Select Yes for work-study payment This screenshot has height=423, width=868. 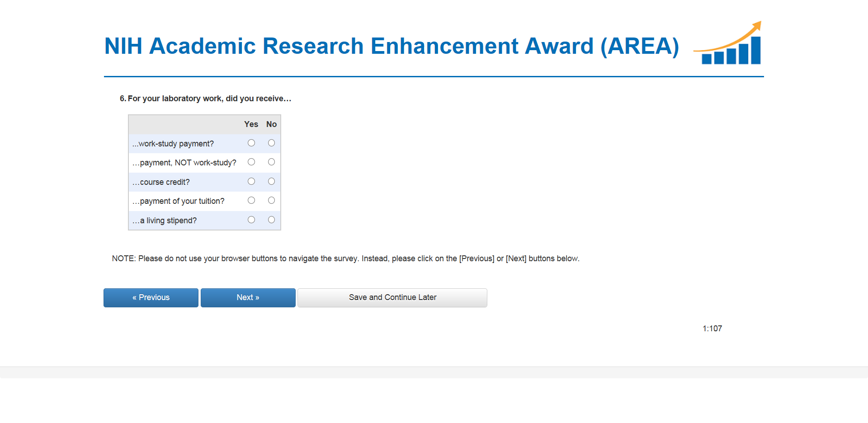click(x=251, y=143)
